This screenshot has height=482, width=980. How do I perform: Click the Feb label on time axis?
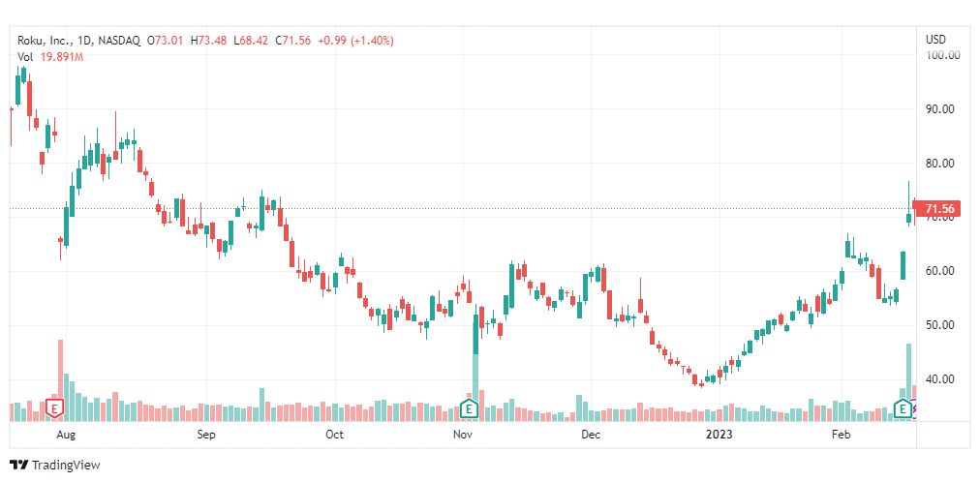(842, 434)
